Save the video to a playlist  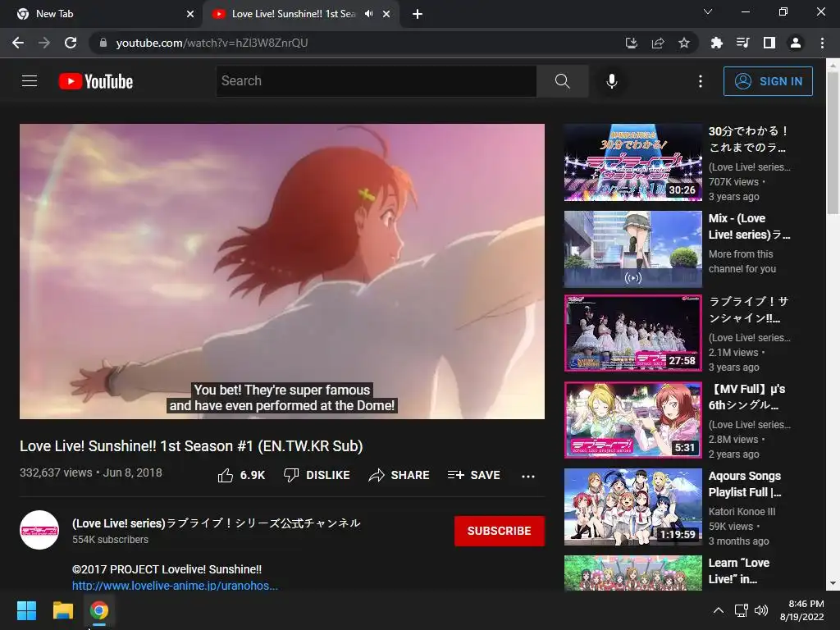click(x=473, y=475)
